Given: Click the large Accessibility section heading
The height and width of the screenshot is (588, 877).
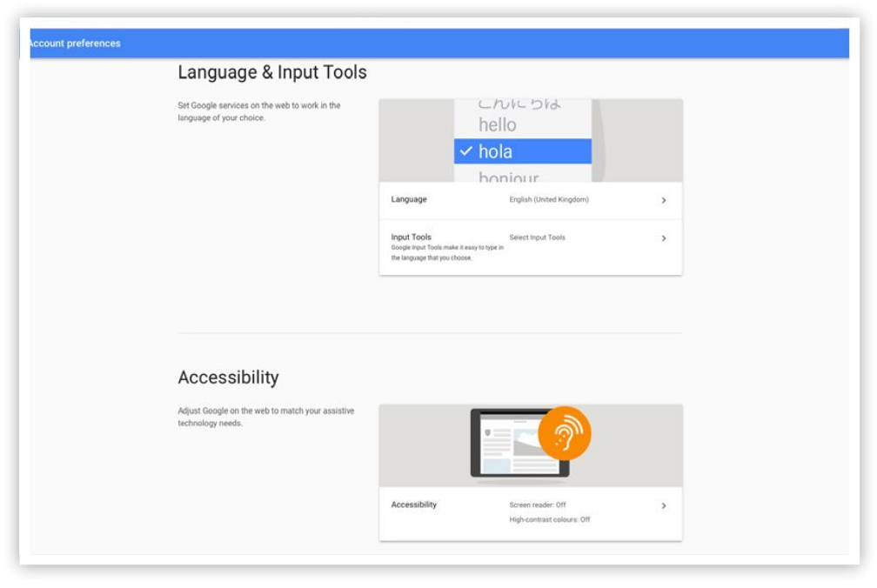Looking at the screenshot, I should (228, 378).
